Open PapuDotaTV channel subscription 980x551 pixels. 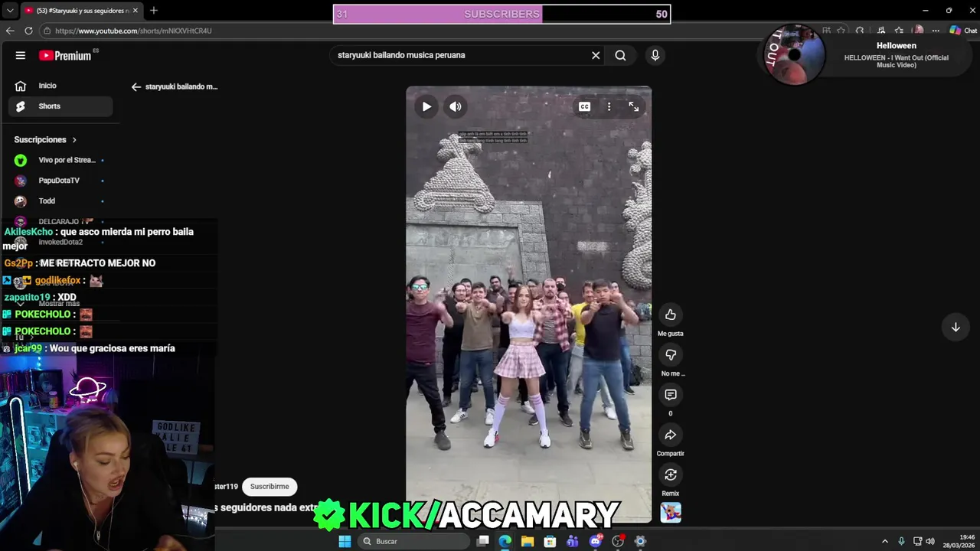[60, 181]
